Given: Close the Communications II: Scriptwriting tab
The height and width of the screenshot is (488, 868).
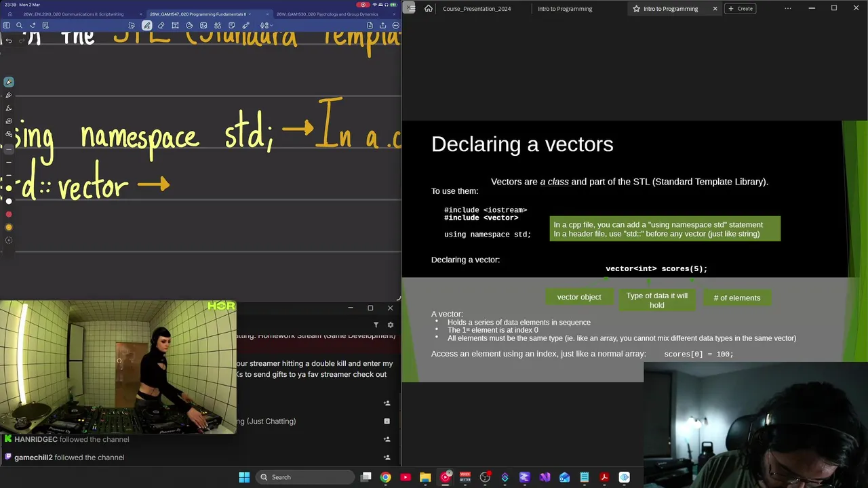Looking at the screenshot, I should 141,14.
